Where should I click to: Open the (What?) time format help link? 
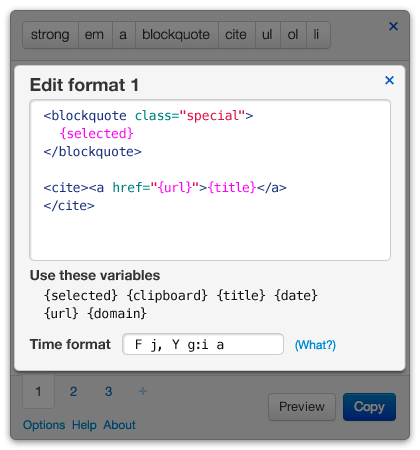(315, 345)
